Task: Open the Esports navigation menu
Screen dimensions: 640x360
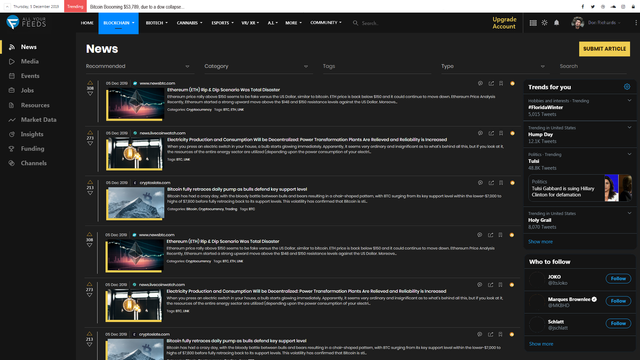Action: pos(222,23)
